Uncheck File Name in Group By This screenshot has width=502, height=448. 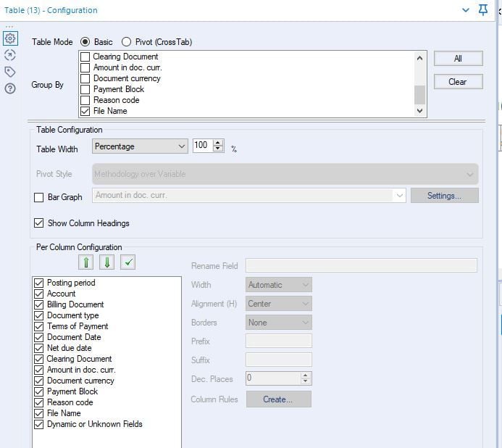tap(85, 111)
